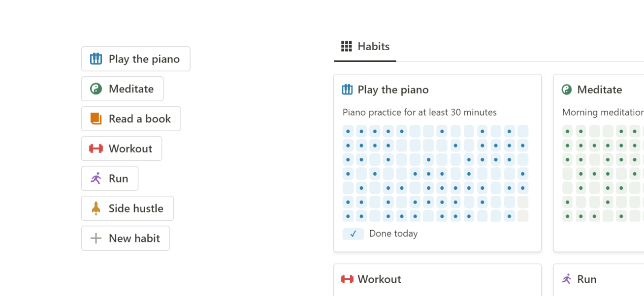644x296 pixels.
Task: Open the Meditate card title
Action: coord(599,90)
